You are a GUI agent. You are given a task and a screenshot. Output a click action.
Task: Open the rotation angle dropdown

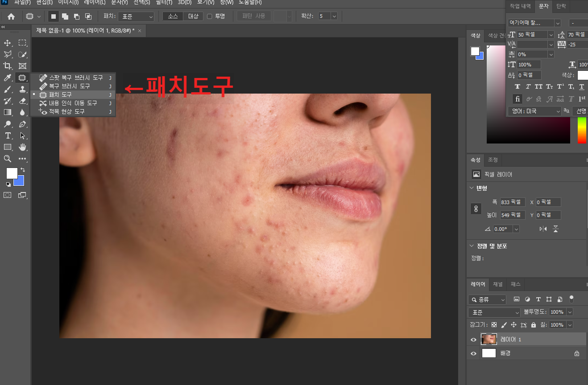coord(516,229)
